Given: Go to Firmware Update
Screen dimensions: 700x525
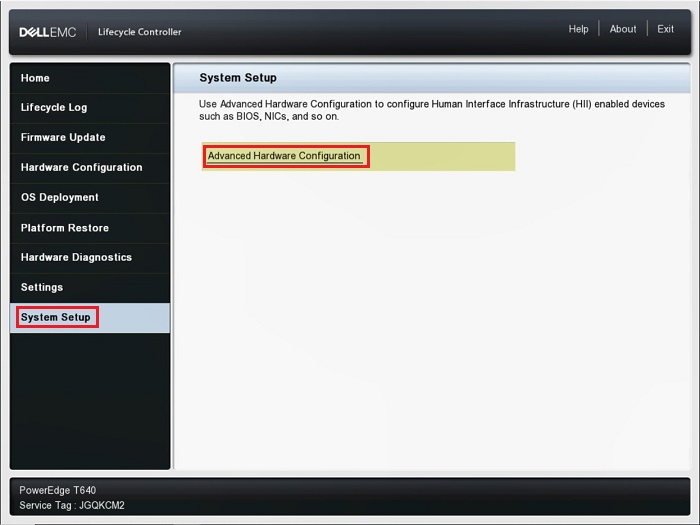Looking at the screenshot, I should 90,138.
